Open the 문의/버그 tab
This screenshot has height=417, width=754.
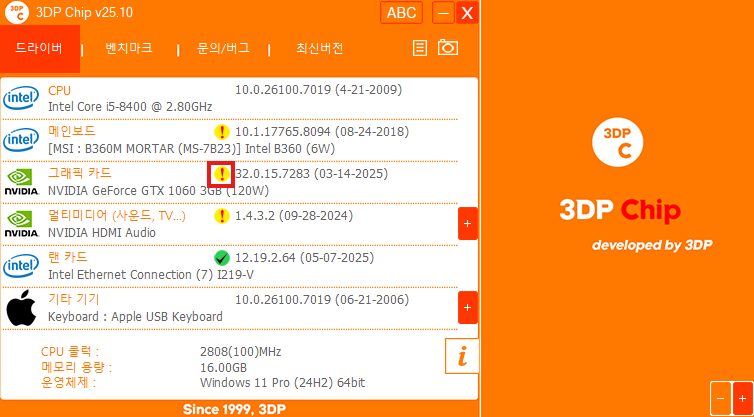[223, 49]
